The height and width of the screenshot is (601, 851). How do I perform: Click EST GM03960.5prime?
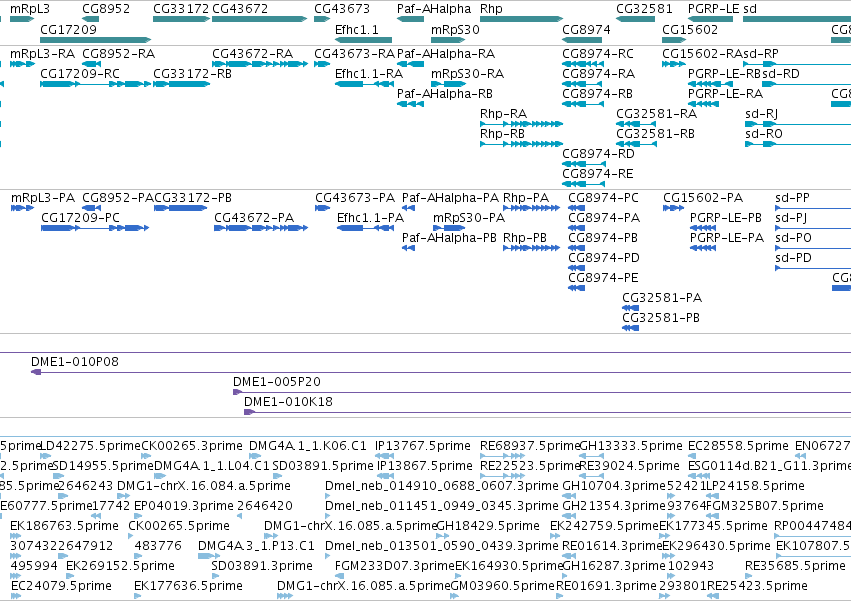tap(503, 586)
